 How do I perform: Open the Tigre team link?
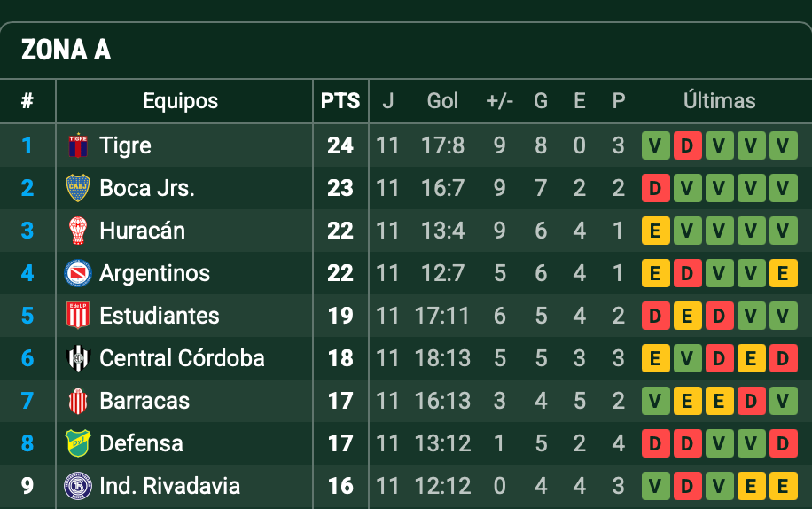coord(125,145)
